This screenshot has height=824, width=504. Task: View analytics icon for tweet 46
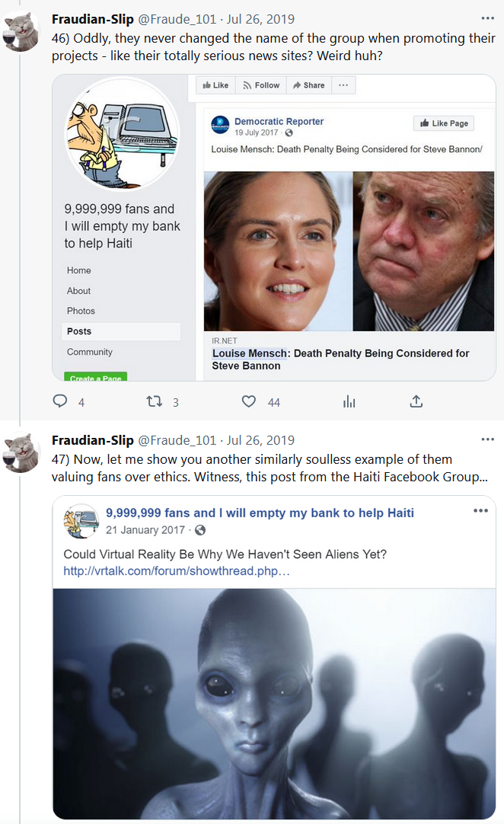349,401
